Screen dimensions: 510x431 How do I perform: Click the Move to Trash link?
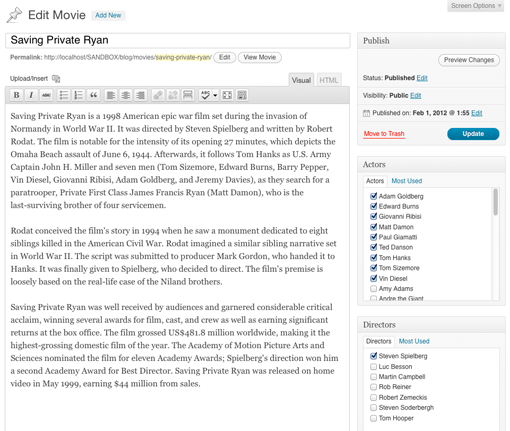tap(384, 134)
